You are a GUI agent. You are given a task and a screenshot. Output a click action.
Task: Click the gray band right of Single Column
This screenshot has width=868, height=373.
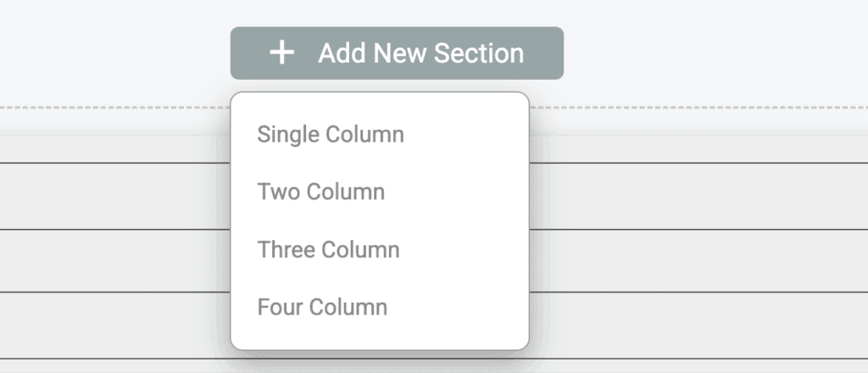point(695,148)
